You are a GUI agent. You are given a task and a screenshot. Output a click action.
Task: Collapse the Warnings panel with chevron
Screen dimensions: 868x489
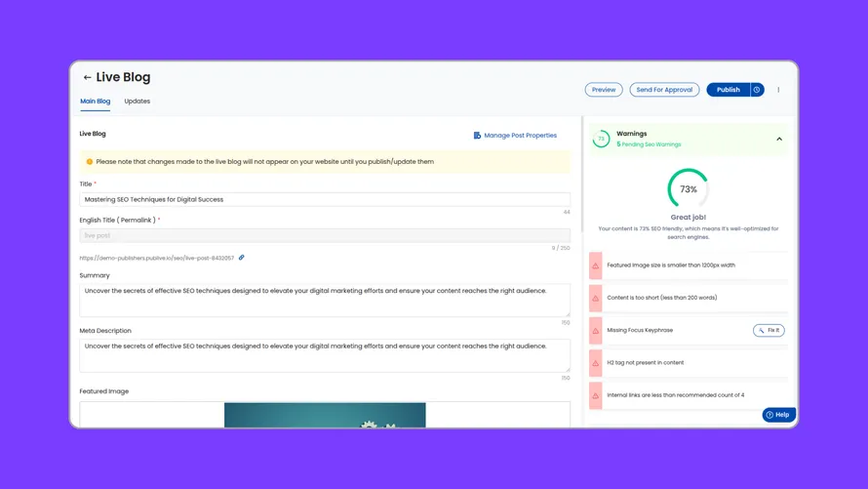pyautogui.click(x=779, y=140)
